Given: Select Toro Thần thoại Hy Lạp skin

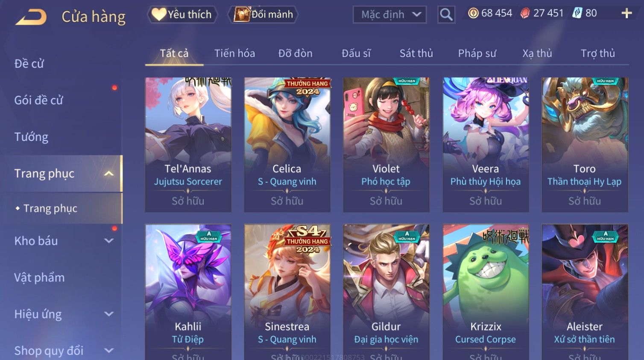Looking at the screenshot, I should click(585, 145).
